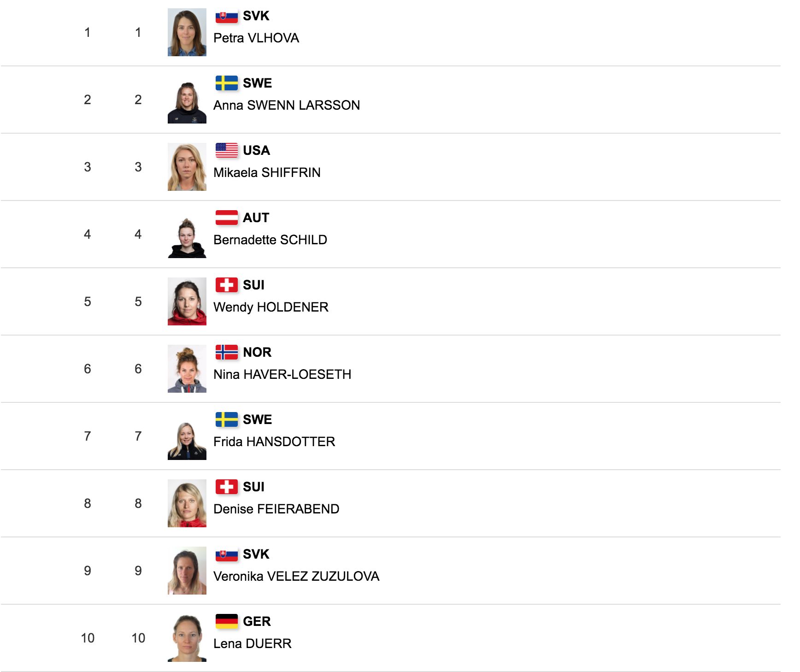Open Denise FEIERABEND name link
Image resolution: width=800 pixels, height=672 pixels.
click(276, 509)
